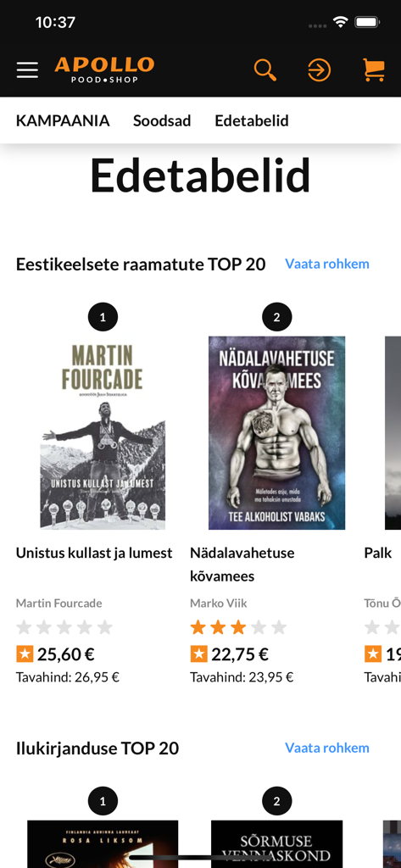401x868 pixels.
Task: Open the shopping cart
Action: coord(374,70)
